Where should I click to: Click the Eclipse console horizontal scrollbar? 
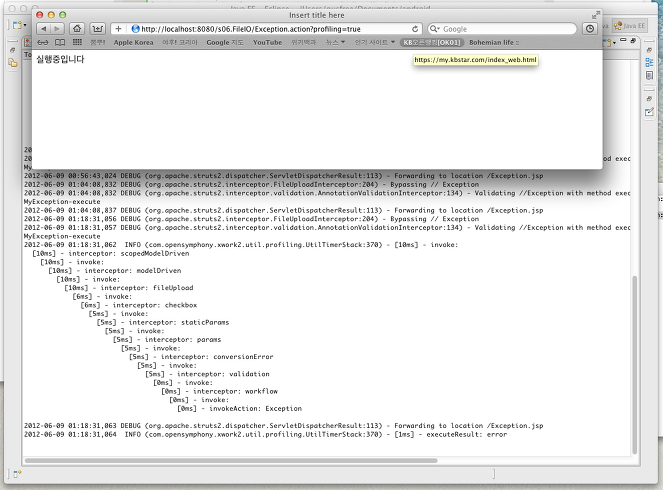(231, 460)
